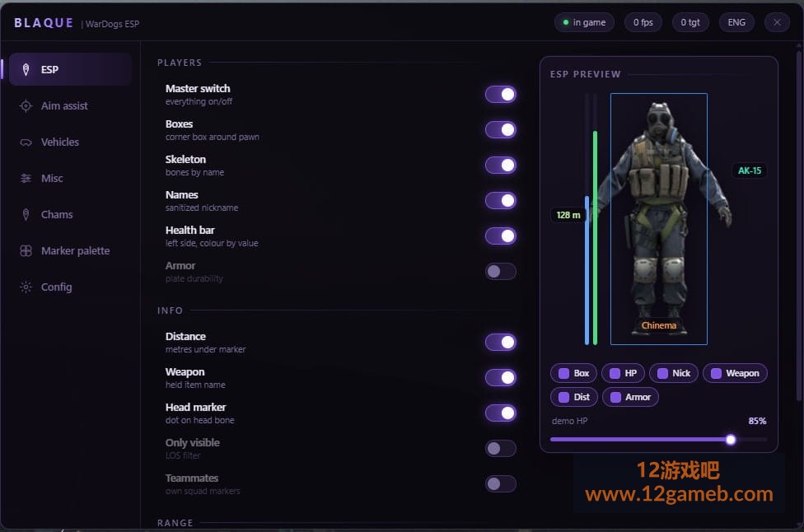Enable the Only visible LOS filter

[x=501, y=448]
